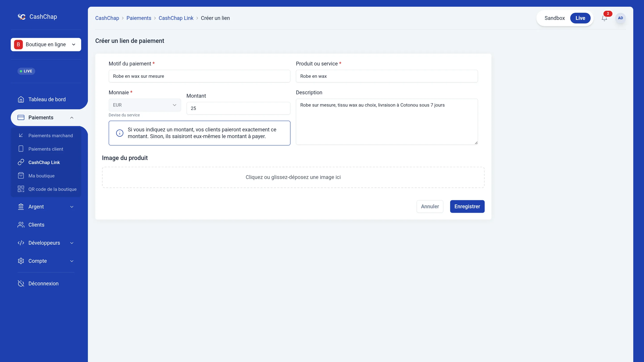Click the Développeurs code icon

pyautogui.click(x=21, y=243)
